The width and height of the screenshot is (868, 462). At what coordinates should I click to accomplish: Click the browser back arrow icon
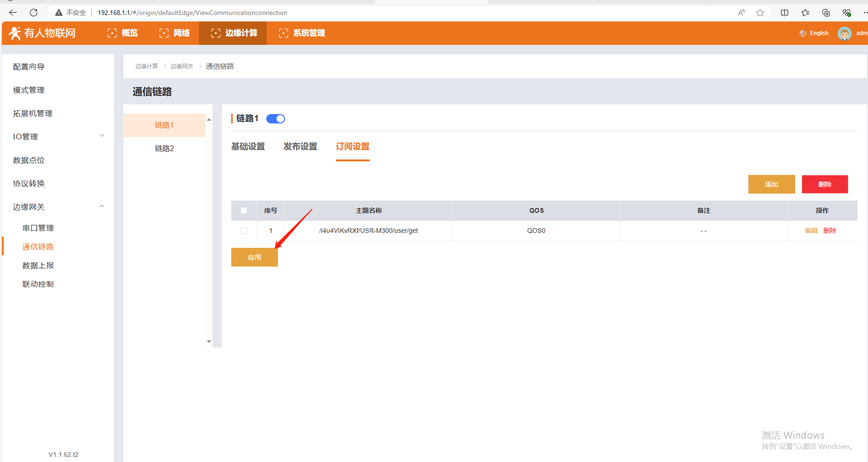[13, 13]
